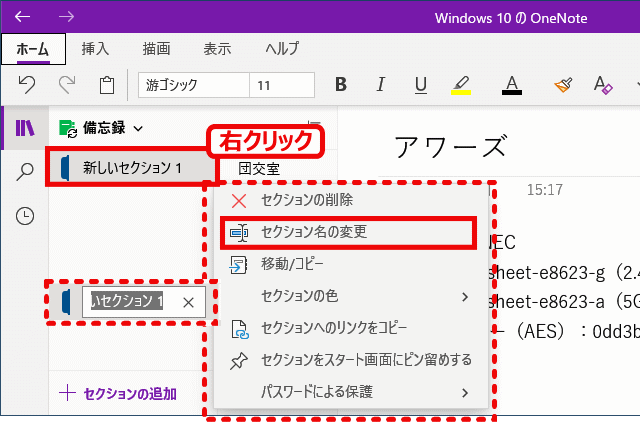Click the Windows 10 の OneNote window title

511,18
